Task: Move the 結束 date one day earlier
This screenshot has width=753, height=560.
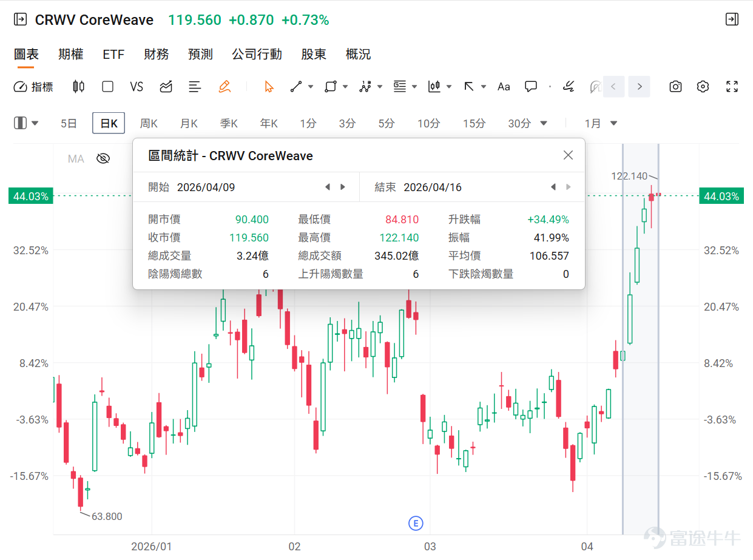Action: [553, 187]
